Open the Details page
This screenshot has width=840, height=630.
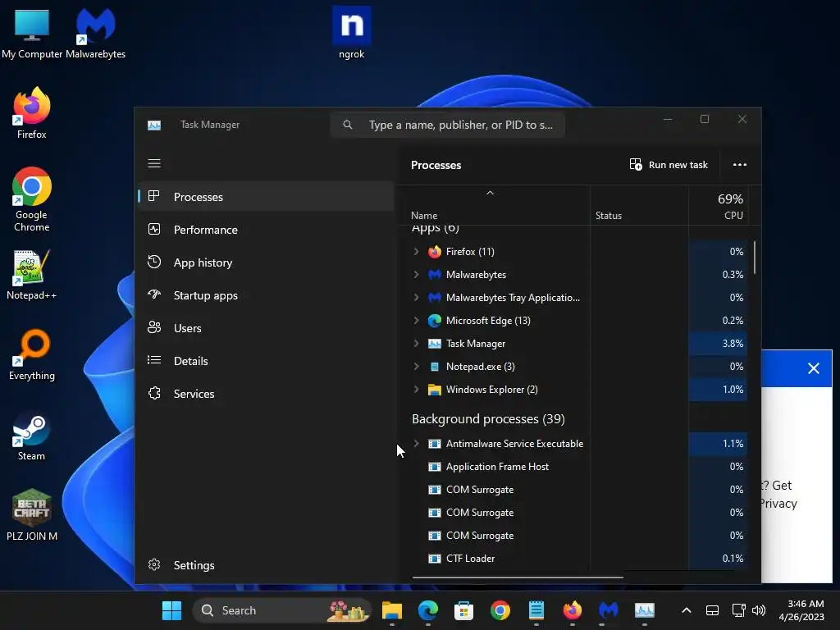click(267, 361)
